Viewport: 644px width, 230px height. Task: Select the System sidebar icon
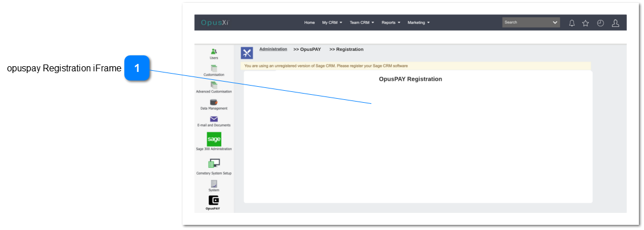pos(214,184)
